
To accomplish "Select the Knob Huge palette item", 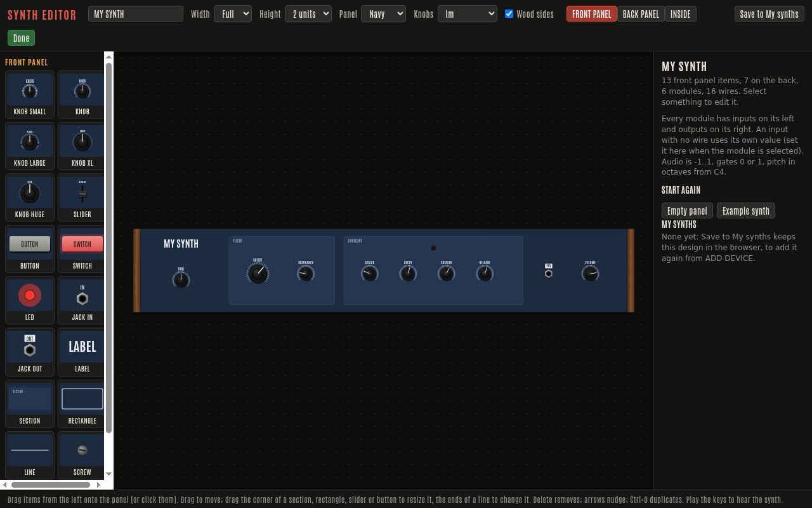I will point(30,197).
